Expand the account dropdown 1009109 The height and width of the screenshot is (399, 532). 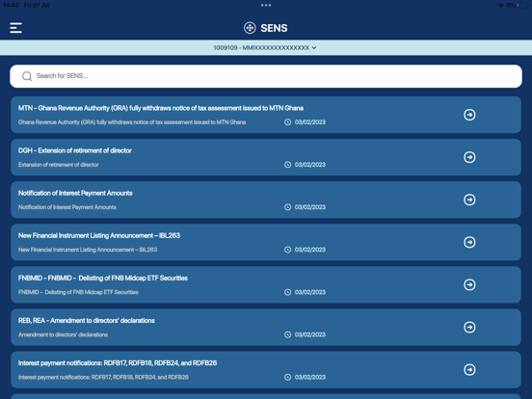265,48
